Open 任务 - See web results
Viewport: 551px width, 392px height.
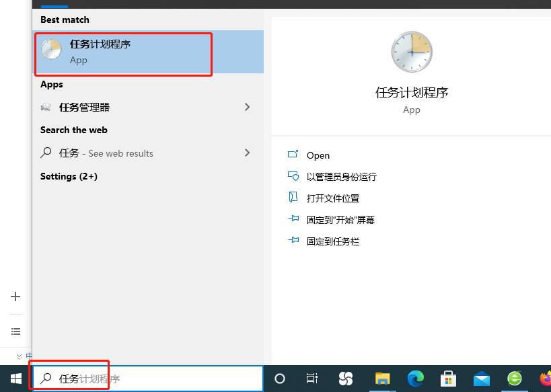(x=148, y=153)
